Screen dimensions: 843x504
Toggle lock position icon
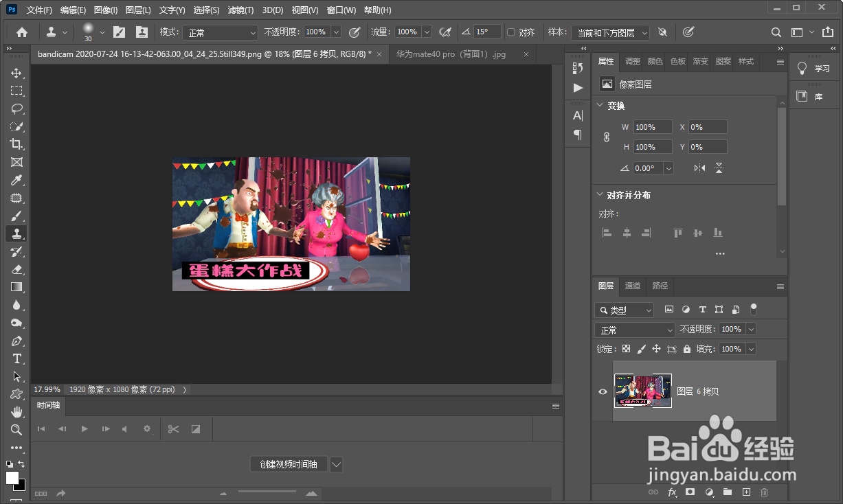pyautogui.click(x=656, y=349)
